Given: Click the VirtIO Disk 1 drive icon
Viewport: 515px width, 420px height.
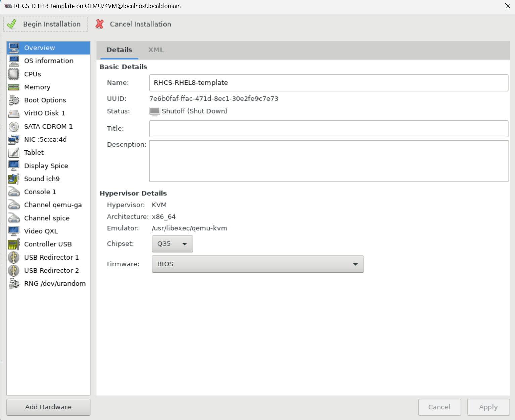Looking at the screenshot, I should point(14,113).
